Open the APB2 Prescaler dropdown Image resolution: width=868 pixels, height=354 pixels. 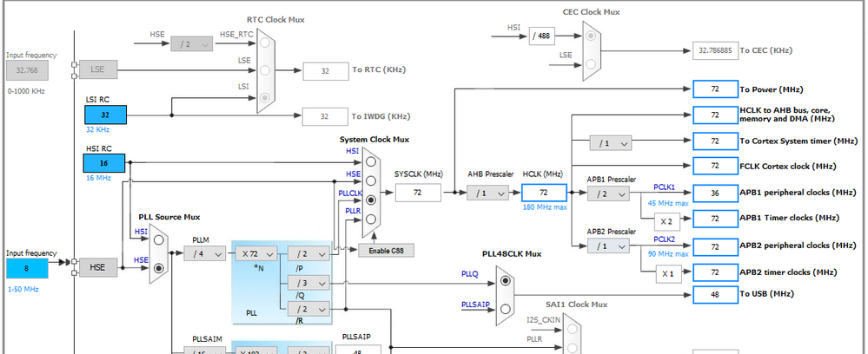click(608, 246)
